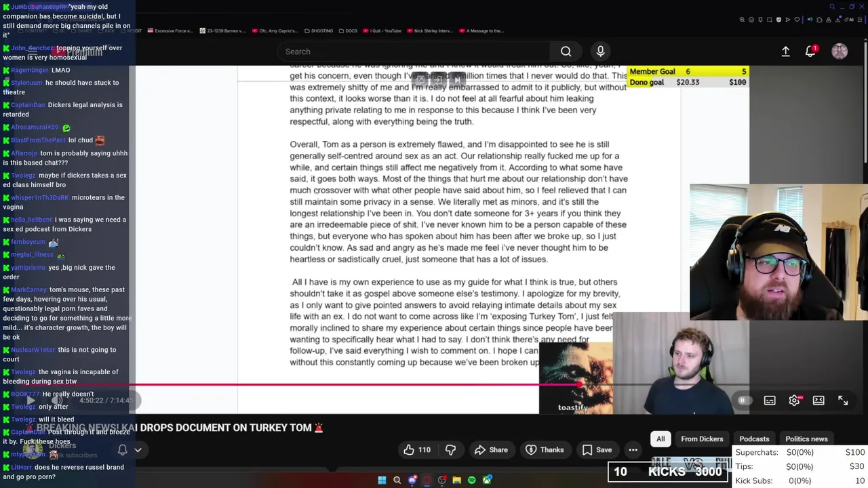Open the more actions ellipsis menu
868x488 pixels.
click(x=633, y=450)
